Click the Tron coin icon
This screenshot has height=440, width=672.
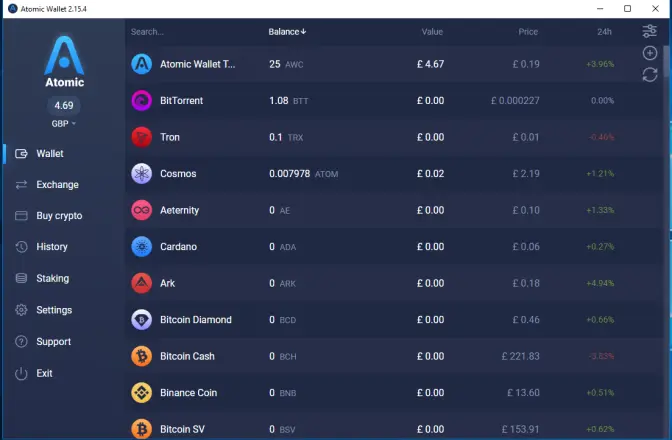pos(141,137)
